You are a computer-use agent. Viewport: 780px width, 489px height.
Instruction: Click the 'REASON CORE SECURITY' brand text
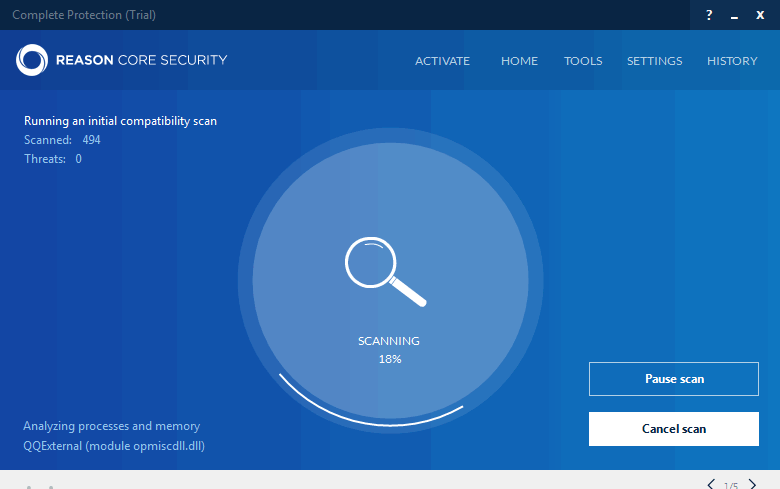click(141, 60)
